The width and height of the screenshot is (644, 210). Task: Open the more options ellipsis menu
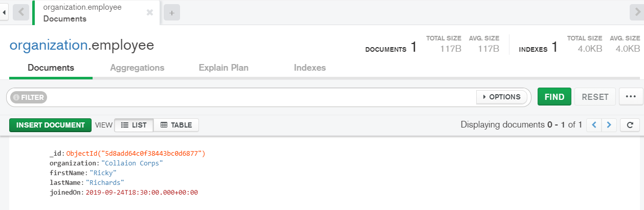(x=630, y=97)
